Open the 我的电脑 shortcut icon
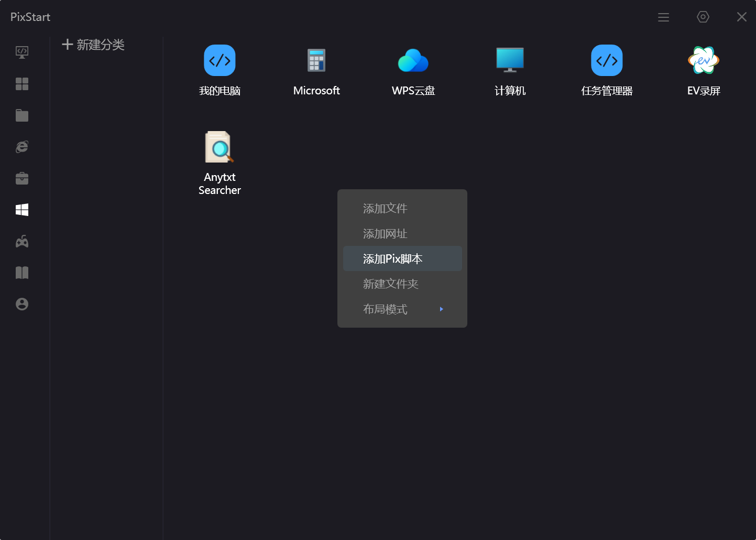The image size is (756, 540). point(220,61)
